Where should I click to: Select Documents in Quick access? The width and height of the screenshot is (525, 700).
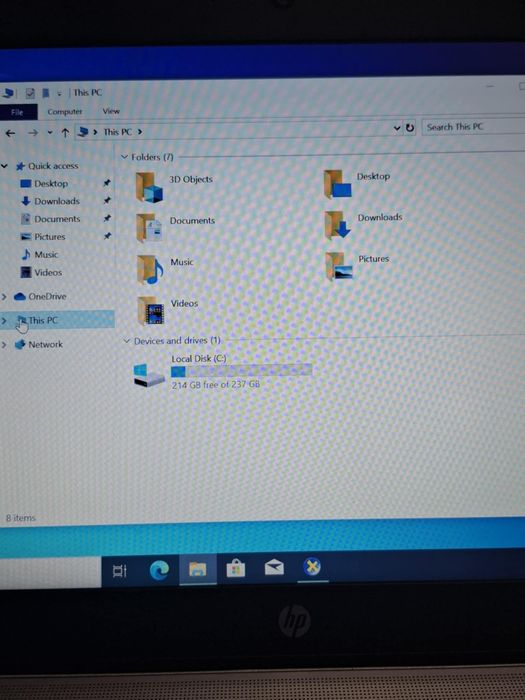(57, 219)
